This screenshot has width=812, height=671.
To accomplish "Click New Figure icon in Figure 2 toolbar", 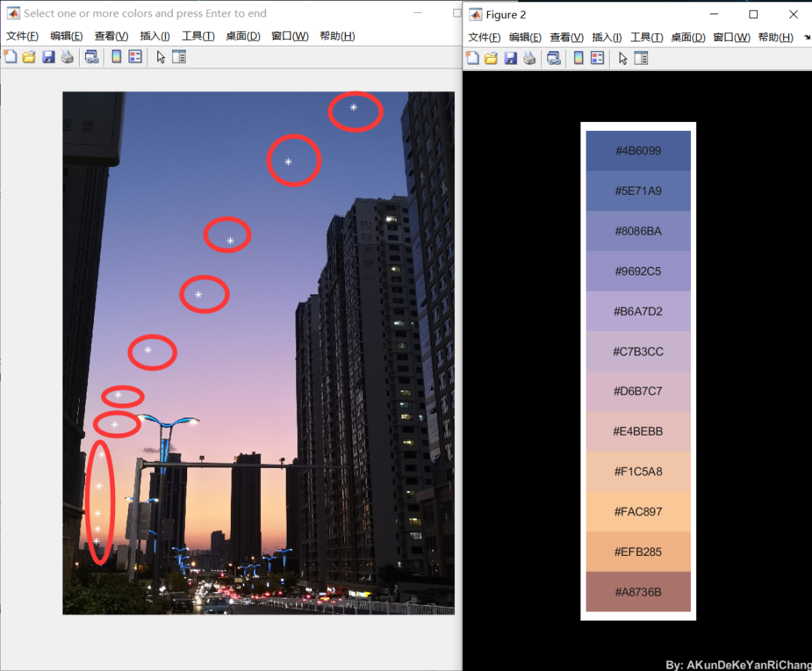I will click(x=472, y=58).
